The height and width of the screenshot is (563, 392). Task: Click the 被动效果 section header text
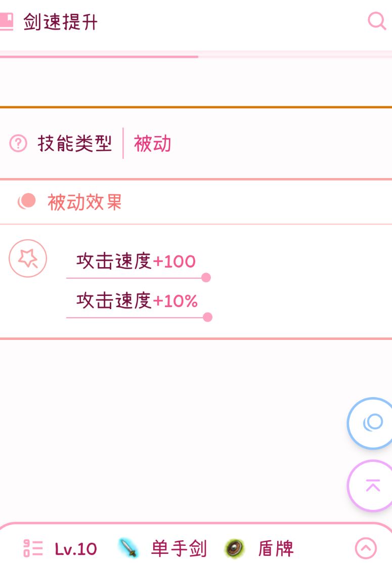(85, 202)
